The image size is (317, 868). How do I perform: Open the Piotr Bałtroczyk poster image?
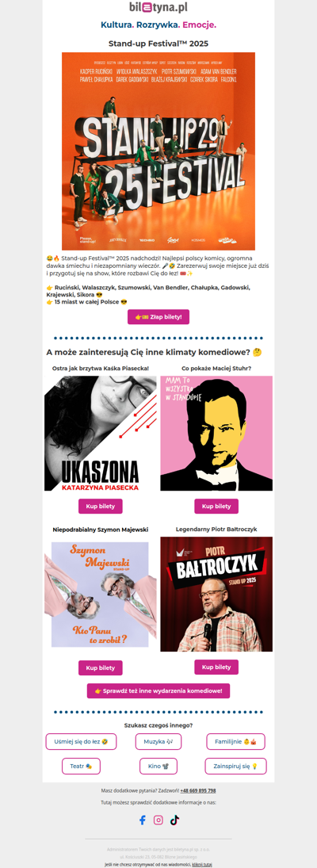coord(216,594)
